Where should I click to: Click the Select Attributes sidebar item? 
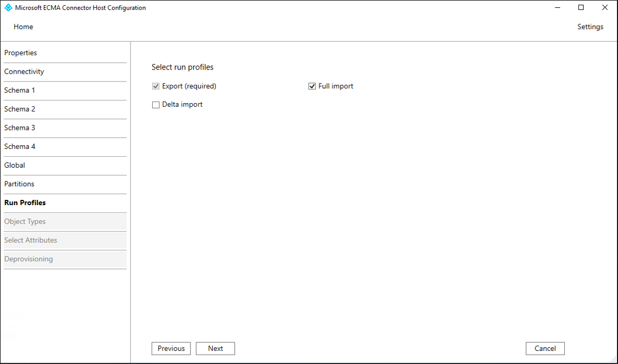click(x=30, y=240)
